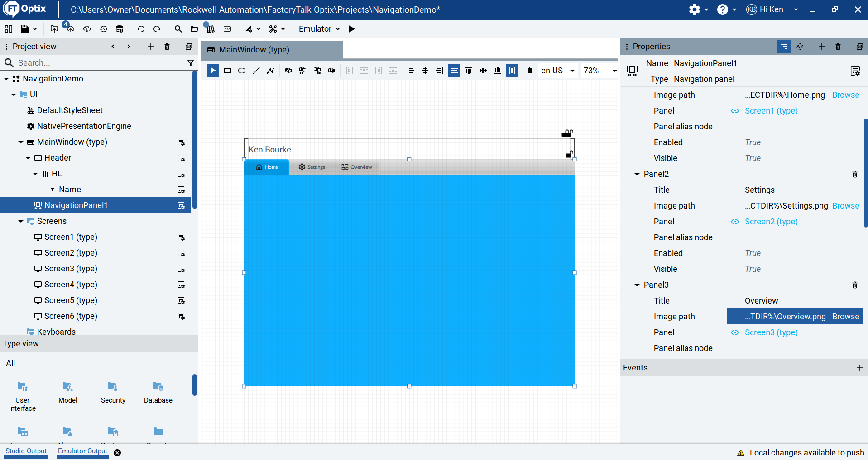Toggle the categorized properties view button
The image size is (868, 460).
tap(784, 47)
